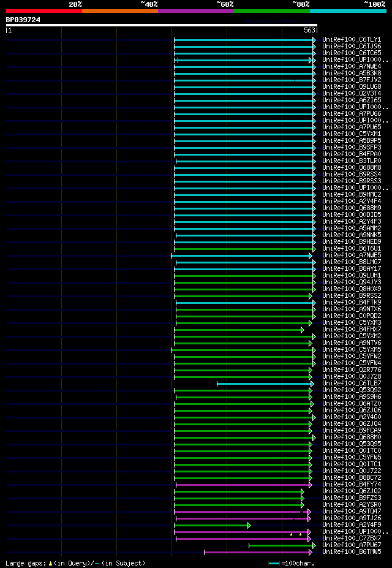392x568 pixels.
Task: Open hit UniRef100_B9RSS4
Action: 352,174
